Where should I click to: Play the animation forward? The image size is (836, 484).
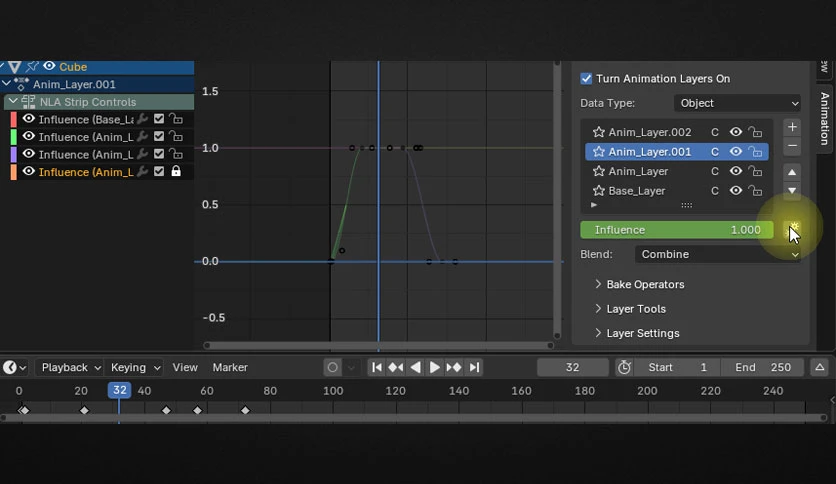click(435, 367)
